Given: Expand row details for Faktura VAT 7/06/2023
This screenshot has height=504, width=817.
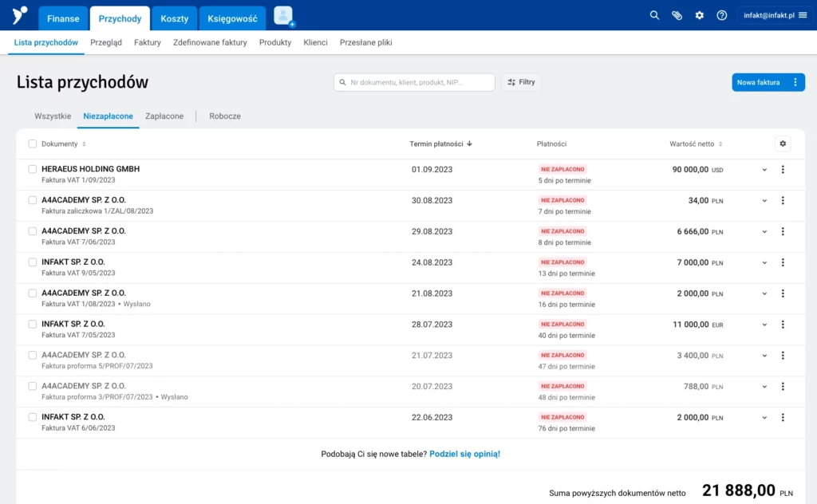Looking at the screenshot, I should coord(764,231).
